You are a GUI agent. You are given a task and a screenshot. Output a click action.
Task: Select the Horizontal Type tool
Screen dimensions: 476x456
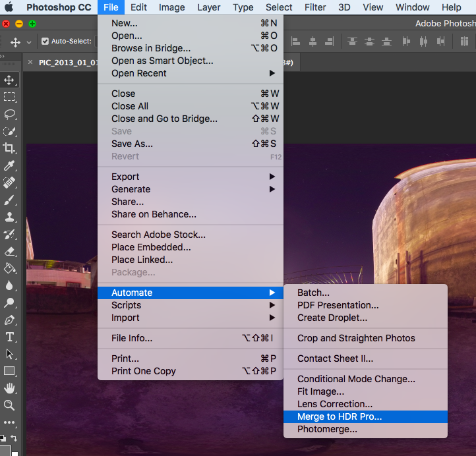pyautogui.click(x=9, y=337)
